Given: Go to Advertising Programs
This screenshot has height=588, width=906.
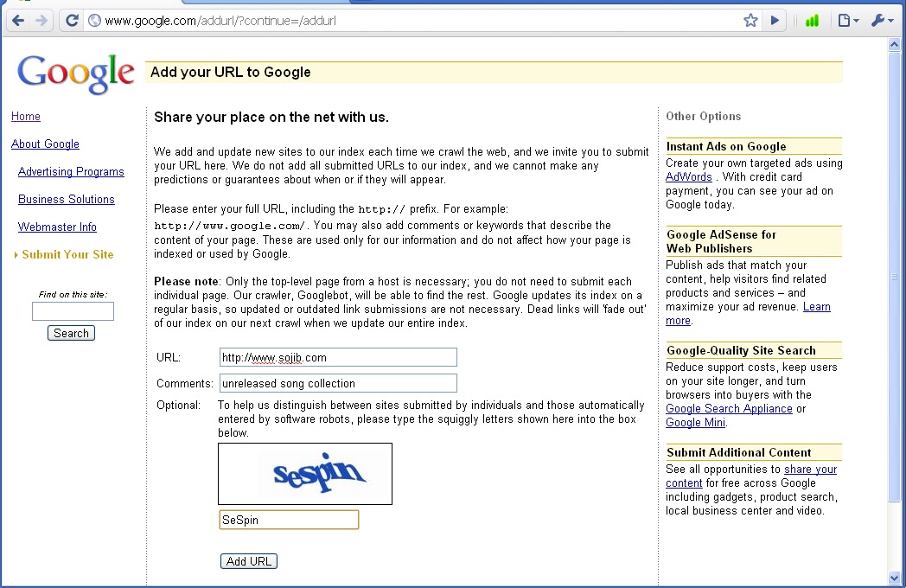Looking at the screenshot, I should [71, 172].
